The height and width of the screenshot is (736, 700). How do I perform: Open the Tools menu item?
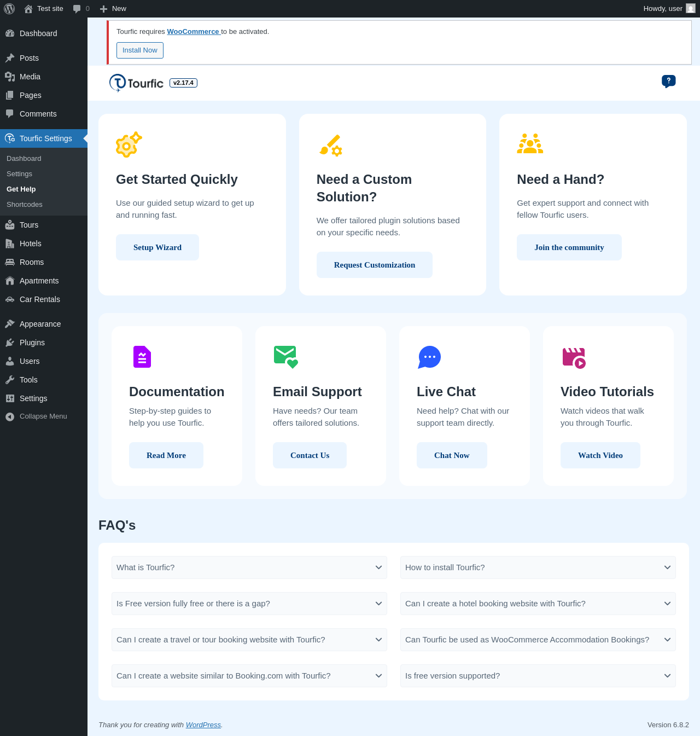click(x=44, y=380)
